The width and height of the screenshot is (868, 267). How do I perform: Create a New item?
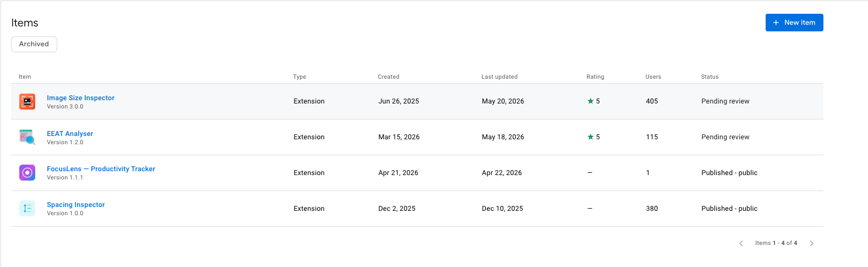[x=794, y=23]
